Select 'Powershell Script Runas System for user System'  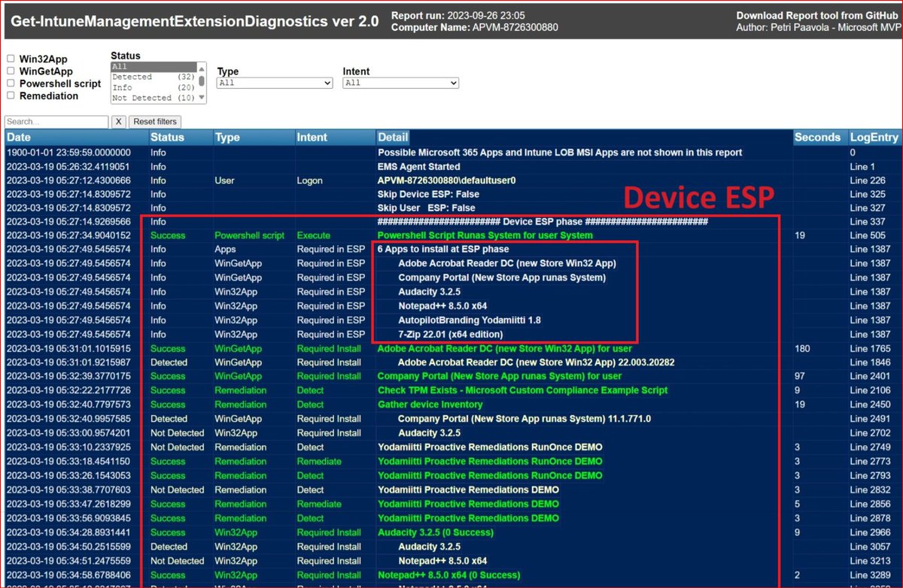[485, 235]
